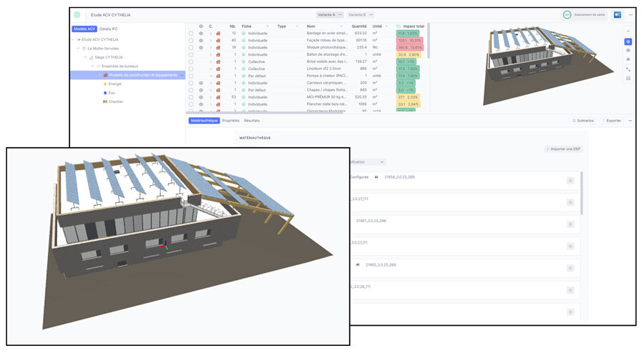Check the box for Module photovoltaïque row
Image resolution: width=644 pixels, height=353 pixels.
point(191,47)
